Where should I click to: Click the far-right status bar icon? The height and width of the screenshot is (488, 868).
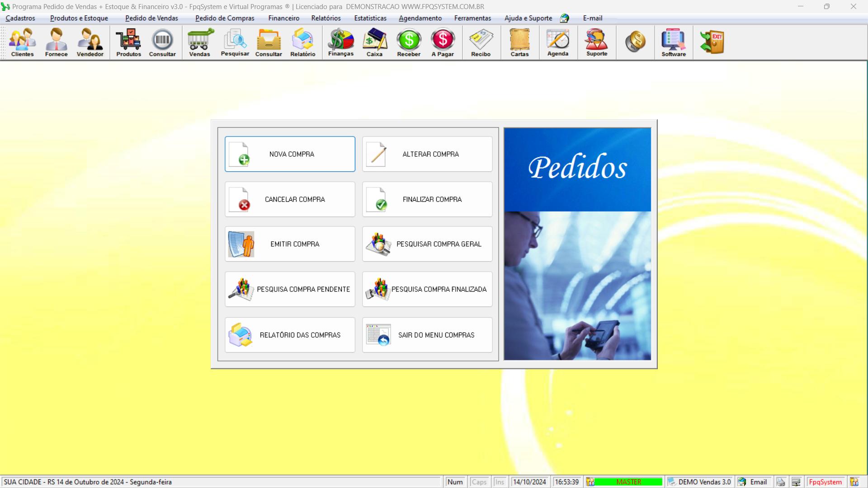coord(854,482)
